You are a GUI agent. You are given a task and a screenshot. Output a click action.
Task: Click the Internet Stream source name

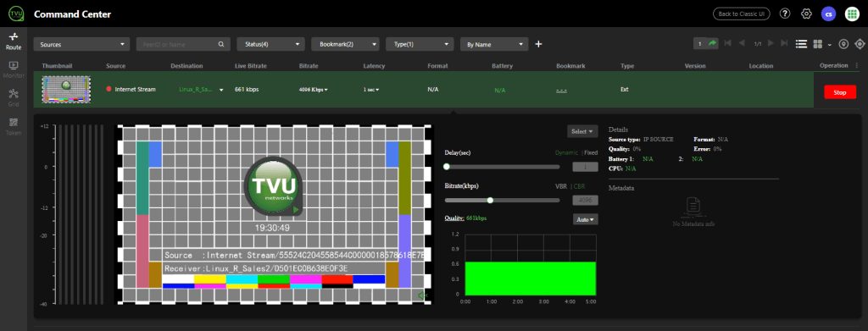click(135, 90)
